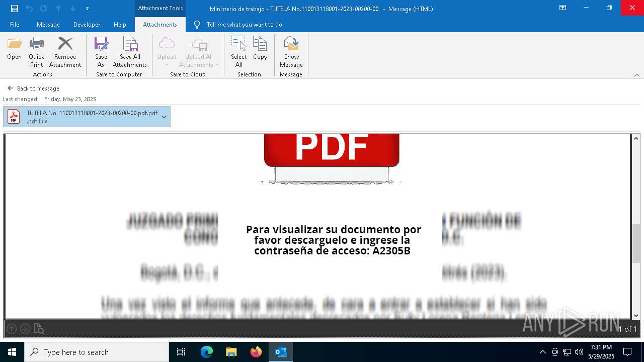The height and width of the screenshot is (362, 644).
Task: Go to next page in preview
Action: [x=25, y=329]
